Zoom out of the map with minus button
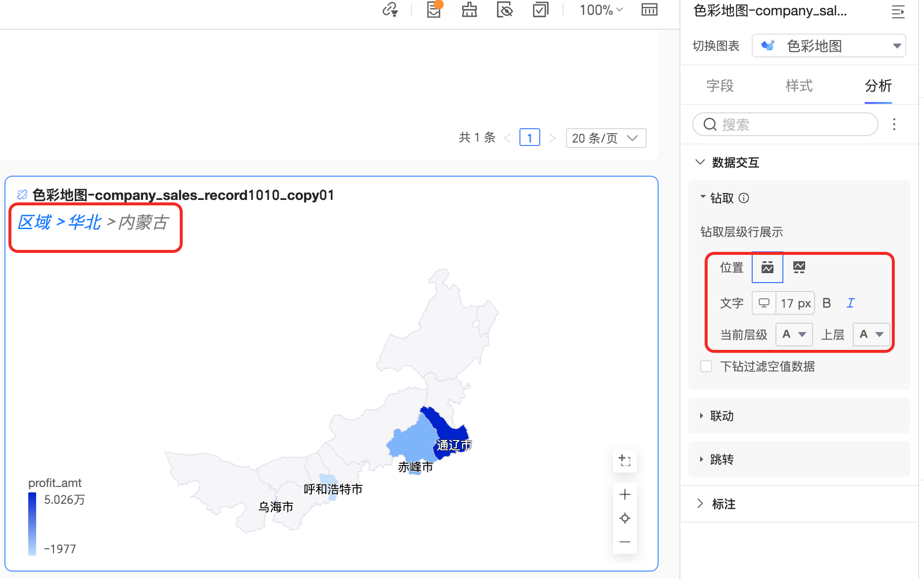 tap(625, 542)
